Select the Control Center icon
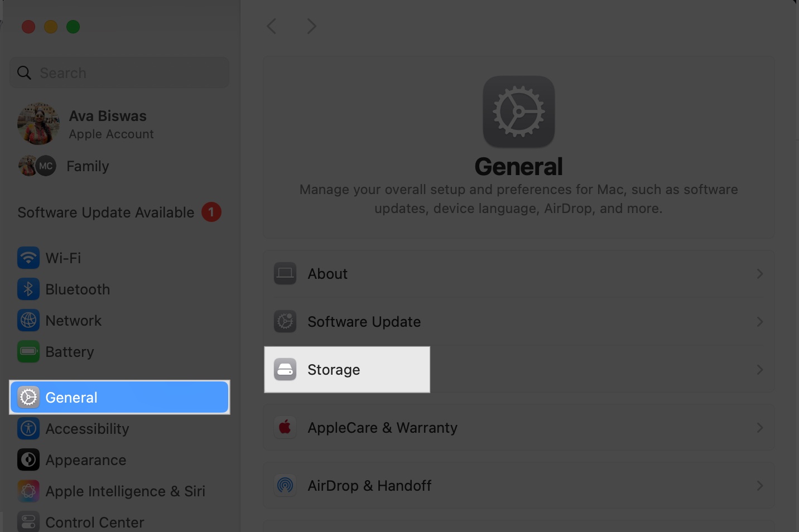 pos(28,521)
